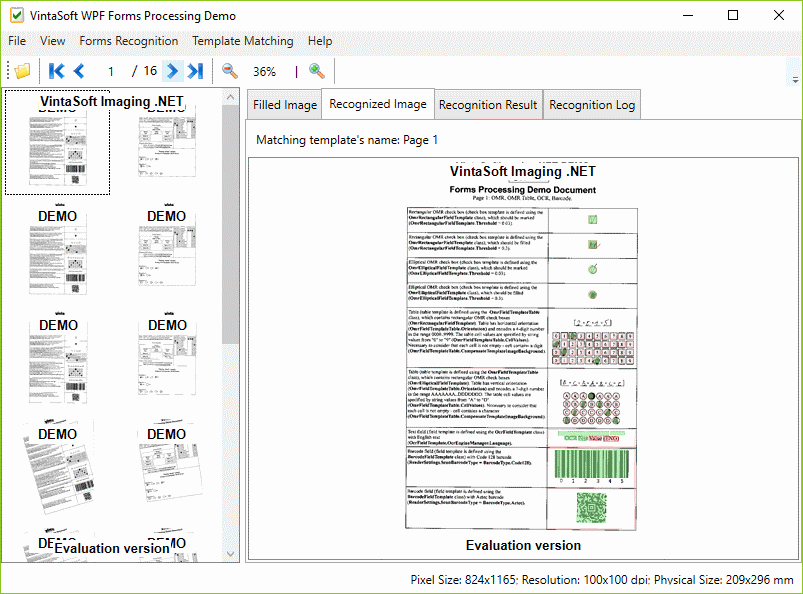
Task: Click the 36% zoom level field
Action: click(x=264, y=71)
